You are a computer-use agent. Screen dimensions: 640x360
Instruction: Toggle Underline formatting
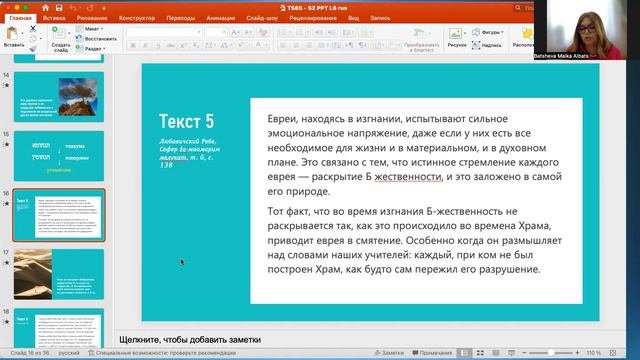(x=158, y=45)
